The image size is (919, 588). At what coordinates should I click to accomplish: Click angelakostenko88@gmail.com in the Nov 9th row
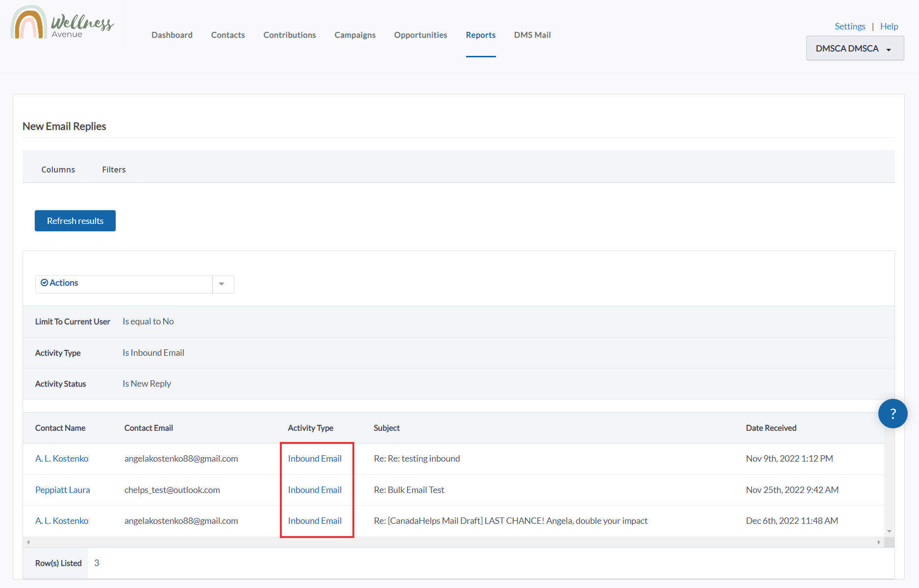pos(181,459)
